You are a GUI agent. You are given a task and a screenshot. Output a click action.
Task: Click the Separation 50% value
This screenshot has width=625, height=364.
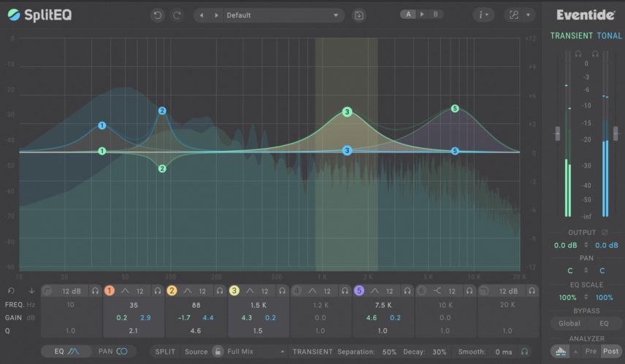click(389, 352)
